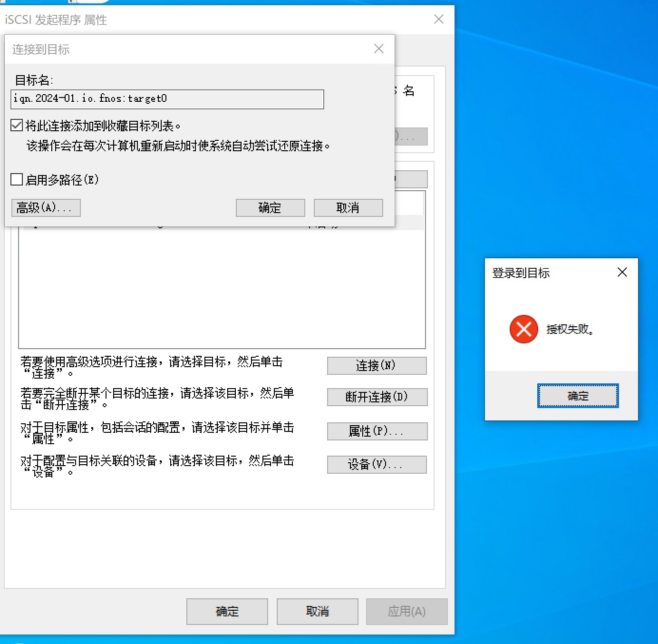The height and width of the screenshot is (644, 658).
Task: Open 设备(V) device configuration
Action: (377, 464)
